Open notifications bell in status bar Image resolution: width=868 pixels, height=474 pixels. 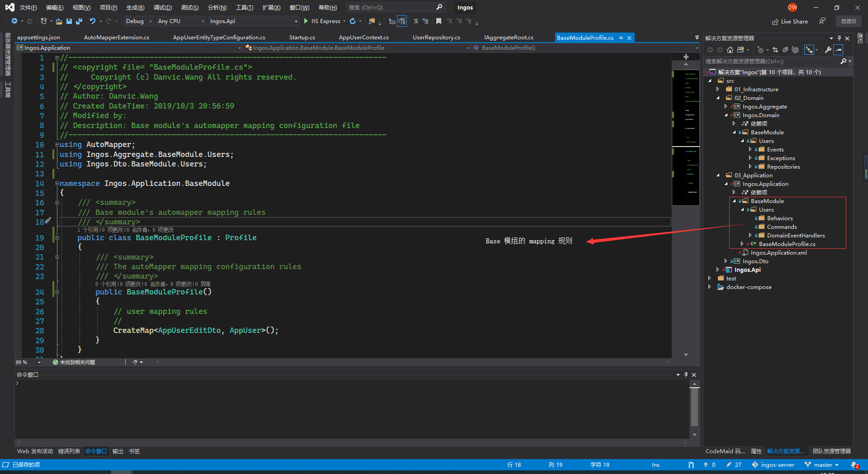[854, 465]
